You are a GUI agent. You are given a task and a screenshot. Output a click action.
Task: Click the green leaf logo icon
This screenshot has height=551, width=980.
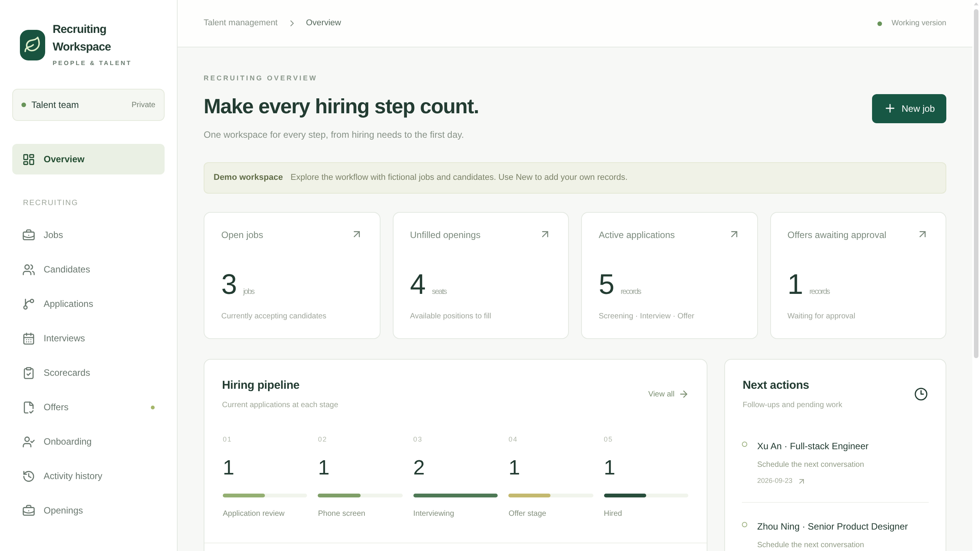coord(33,45)
